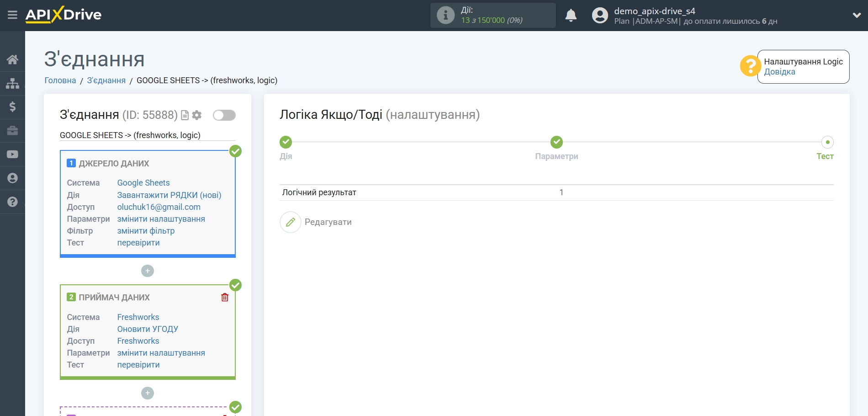Select the Тест step marker
The width and height of the screenshot is (868, 416).
click(x=827, y=142)
